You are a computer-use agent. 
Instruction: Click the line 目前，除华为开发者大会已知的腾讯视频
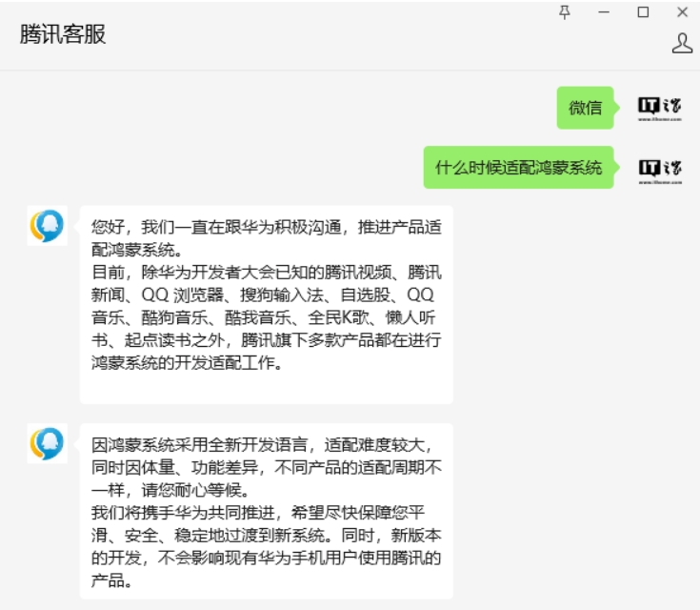point(267,273)
